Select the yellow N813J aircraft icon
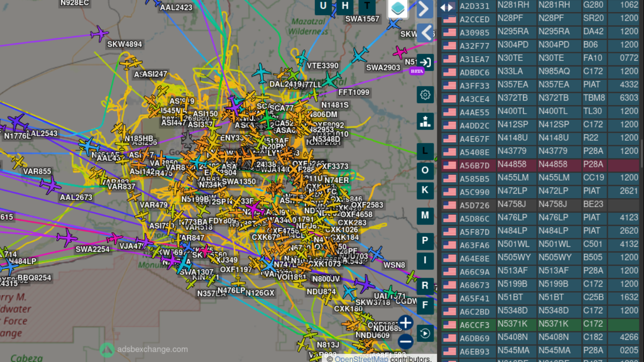 point(310,333)
